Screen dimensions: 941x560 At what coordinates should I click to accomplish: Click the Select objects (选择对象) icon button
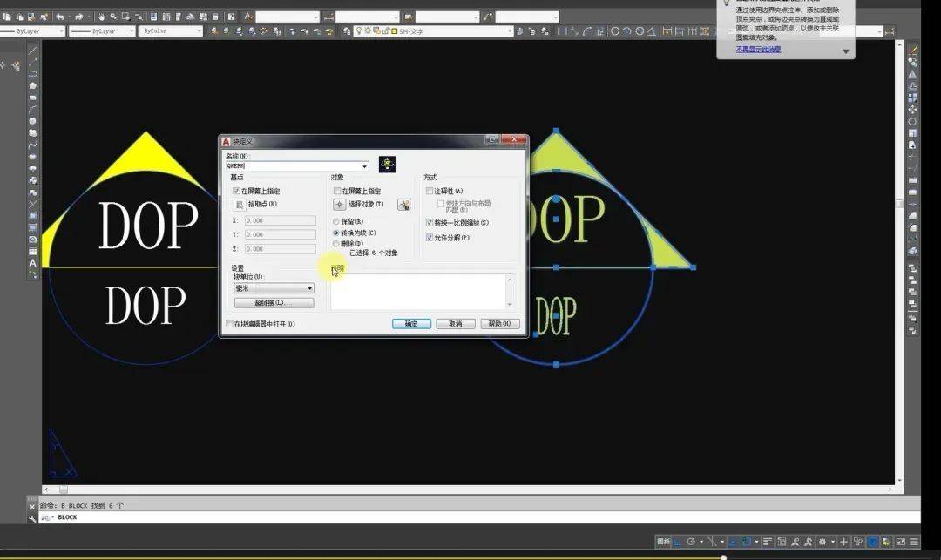pos(339,205)
